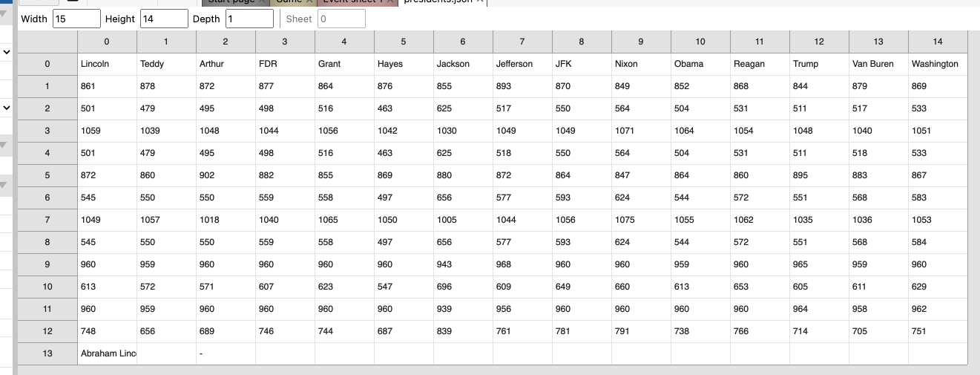Select cell 584 in row 8
The image size is (980, 375).
click(x=938, y=242)
